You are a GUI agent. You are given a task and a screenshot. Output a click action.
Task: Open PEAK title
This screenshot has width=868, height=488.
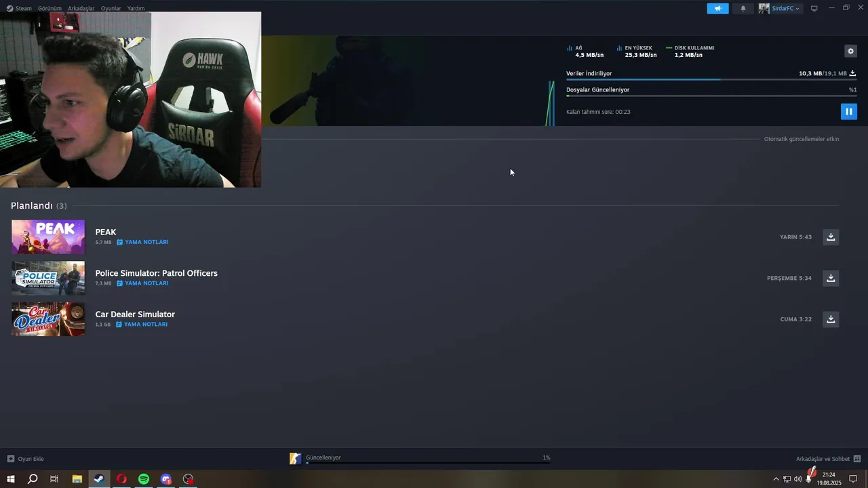(x=106, y=232)
